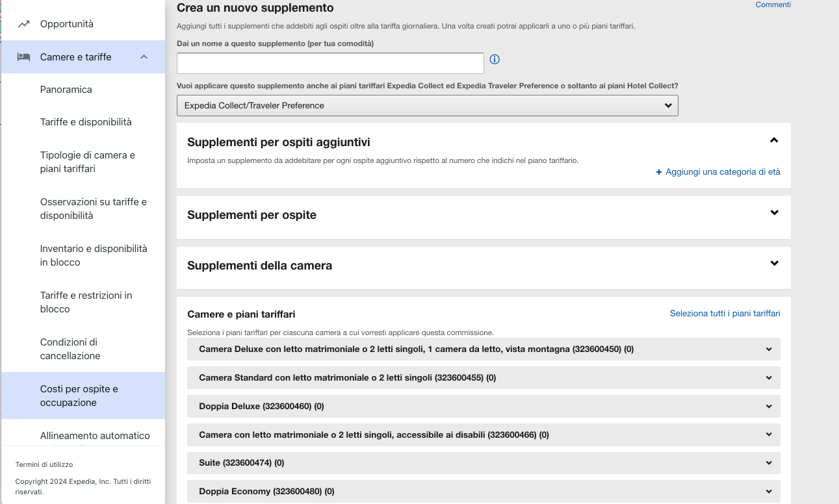The image size is (839, 504).
Task: Click the Opportunità trend arrow icon
Action: click(x=24, y=24)
